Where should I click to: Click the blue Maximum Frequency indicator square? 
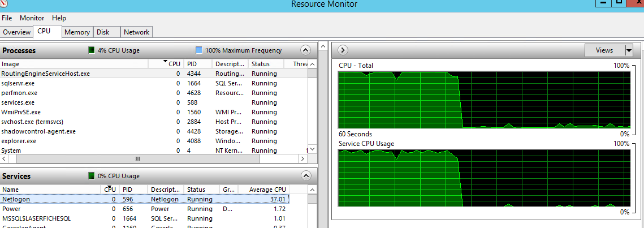coord(198,50)
